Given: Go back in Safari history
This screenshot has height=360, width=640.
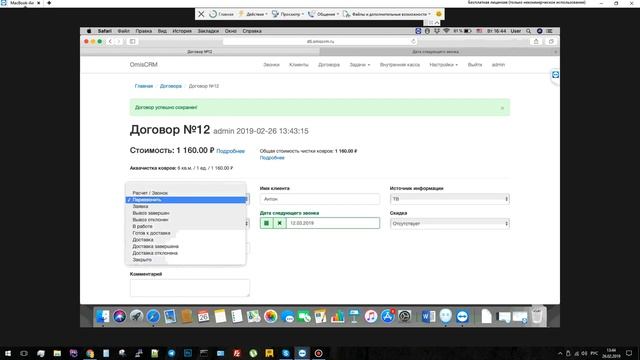Looking at the screenshot, I should [x=110, y=41].
